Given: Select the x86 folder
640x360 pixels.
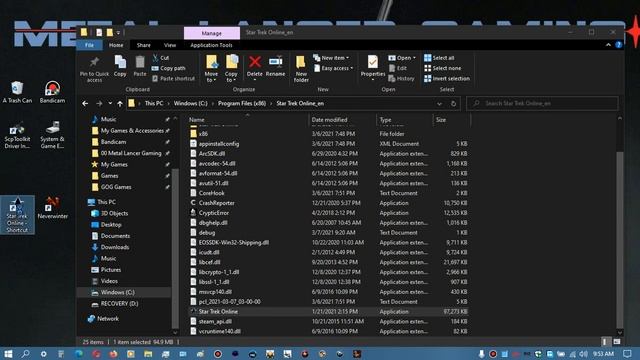Looking at the screenshot, I should [328, 134].
